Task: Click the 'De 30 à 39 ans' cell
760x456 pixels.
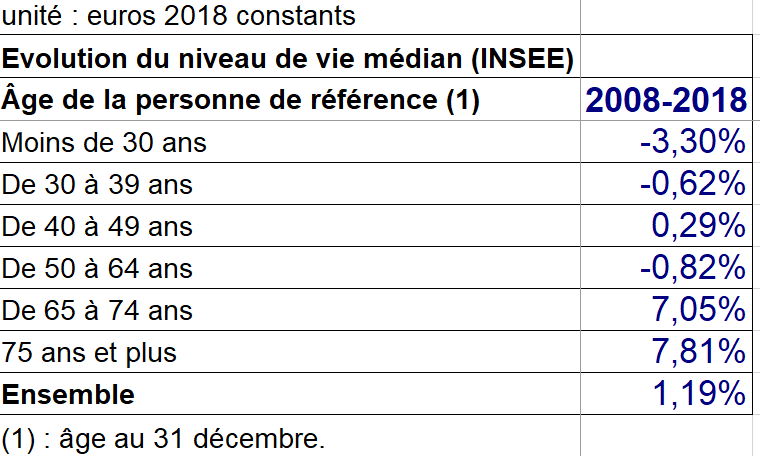Action: (x=290, y=184)
